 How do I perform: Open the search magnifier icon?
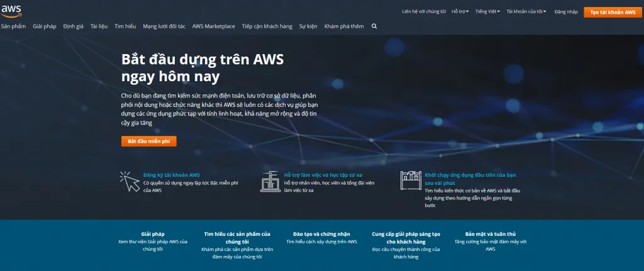tap(374, 26)
